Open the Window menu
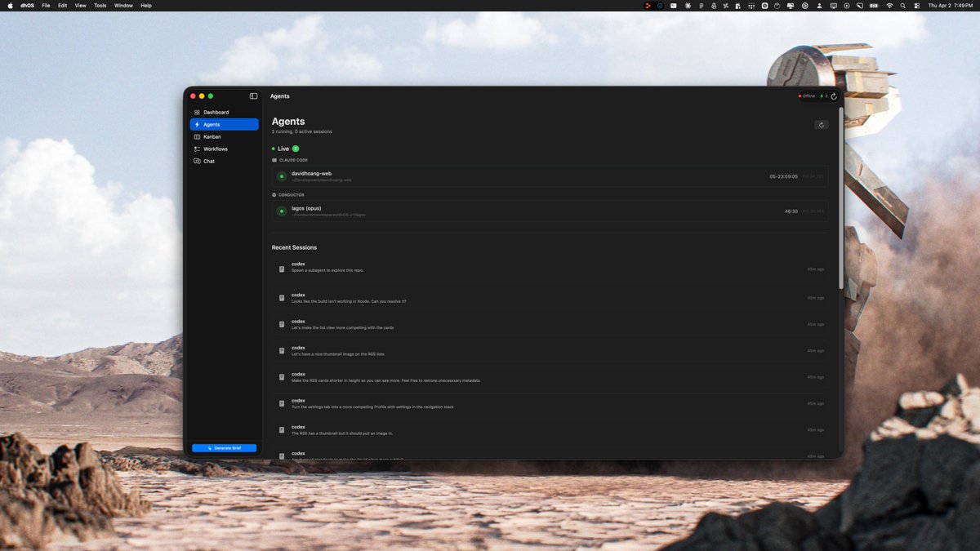980x551 pixels. (123, 5)
